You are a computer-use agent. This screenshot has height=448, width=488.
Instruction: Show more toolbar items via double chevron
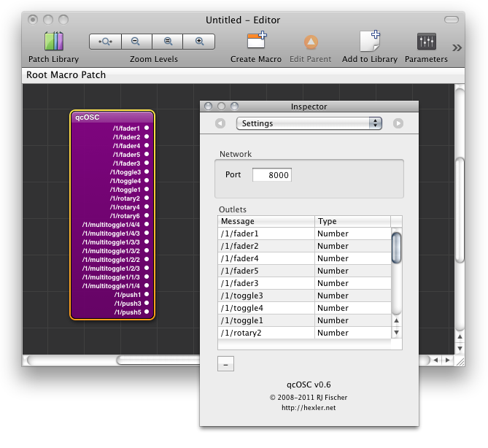457,47
